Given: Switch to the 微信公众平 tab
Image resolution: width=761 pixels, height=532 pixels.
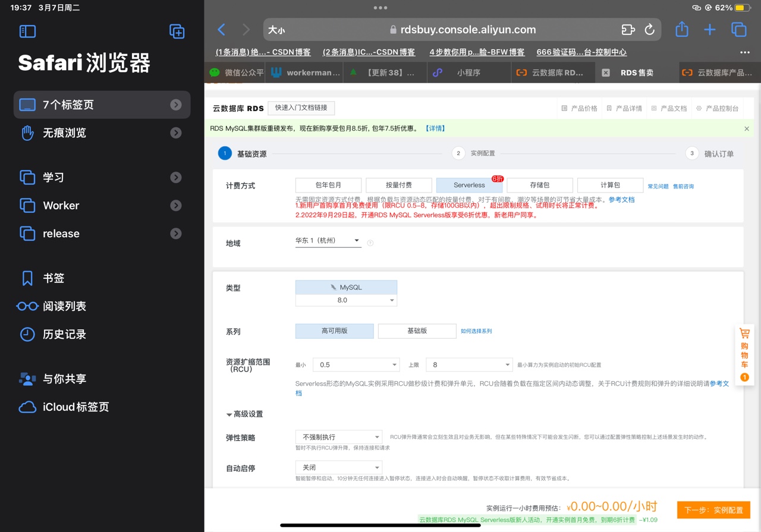Looking at the screenshot, I should 236,73.
